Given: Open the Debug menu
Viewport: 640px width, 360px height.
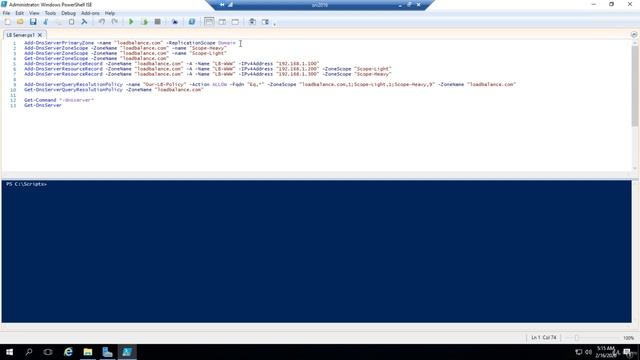Looking at the screenshot, I should pyautogui.click(x=69, y=13).
